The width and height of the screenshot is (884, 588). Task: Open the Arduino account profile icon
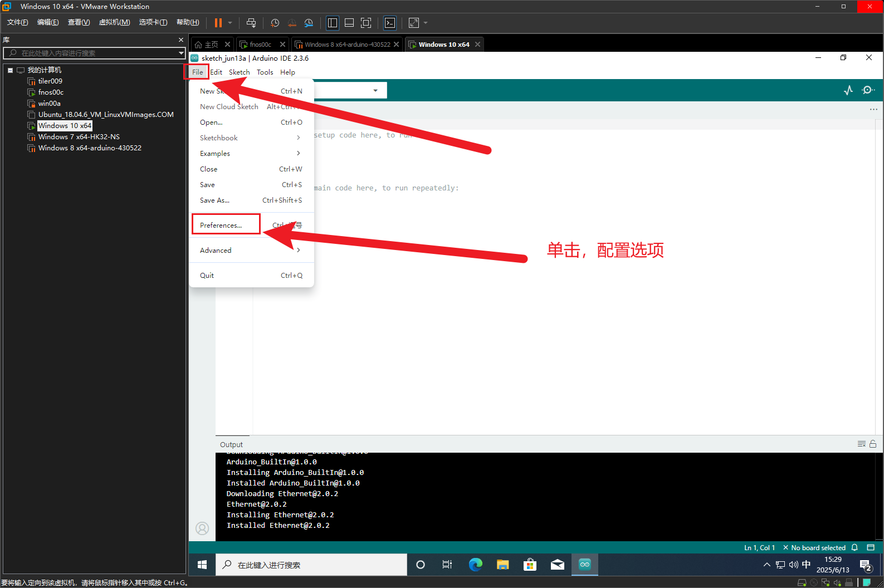coord(202,528)
